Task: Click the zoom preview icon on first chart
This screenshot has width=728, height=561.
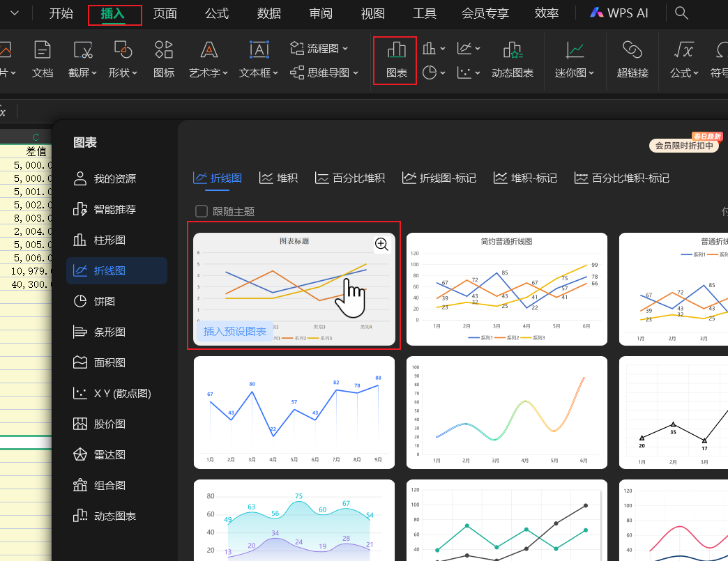Action: coord(381,244)
